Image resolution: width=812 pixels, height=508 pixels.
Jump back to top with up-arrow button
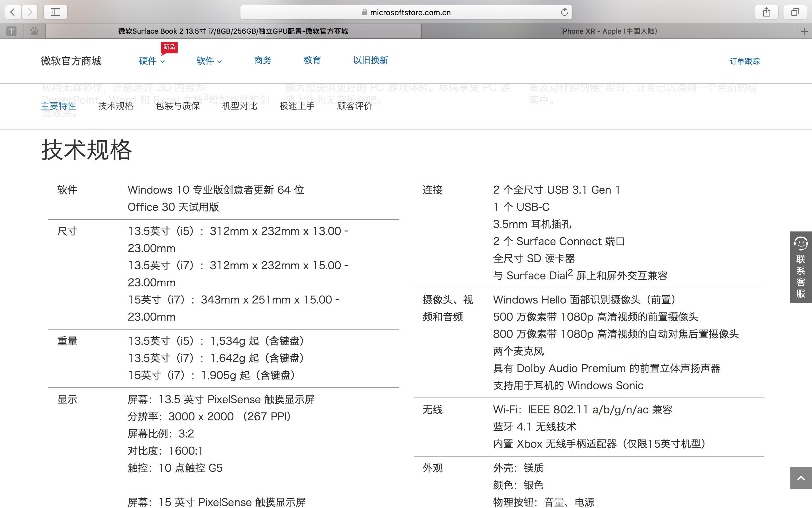(x=801, y=478)
